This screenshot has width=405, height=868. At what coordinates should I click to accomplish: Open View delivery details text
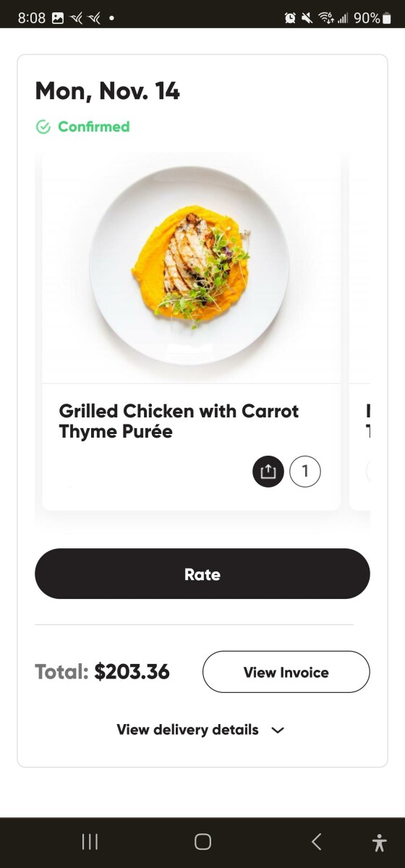(x=187, y=730)
